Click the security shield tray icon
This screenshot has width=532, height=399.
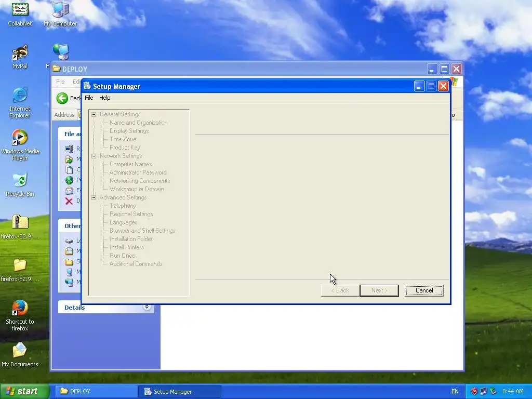[474, 391]
